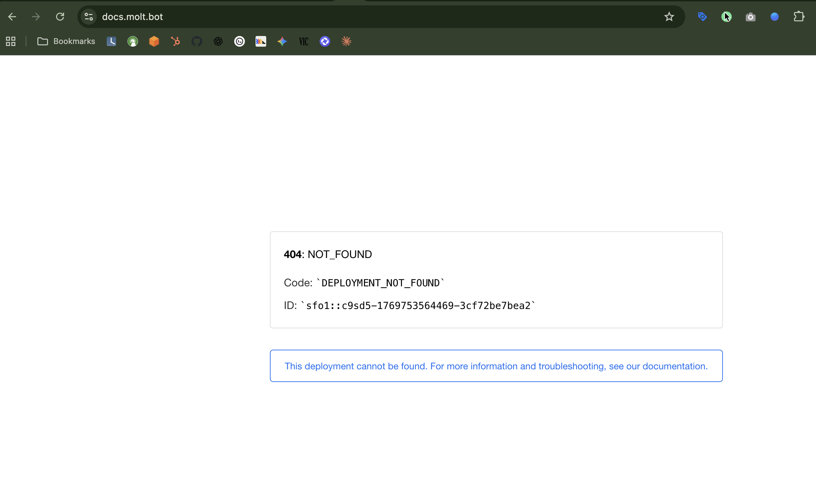Click the browser back arrow

12,17
